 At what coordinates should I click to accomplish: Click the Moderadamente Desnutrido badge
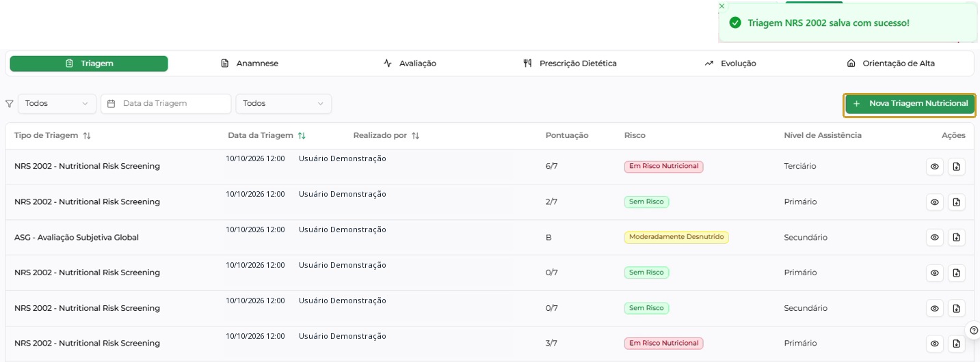point(676,238)
